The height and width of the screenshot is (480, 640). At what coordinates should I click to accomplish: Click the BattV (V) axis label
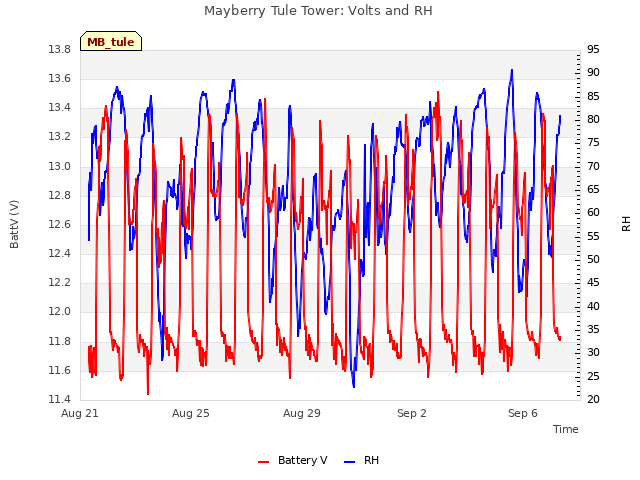(x=14, y=224)
